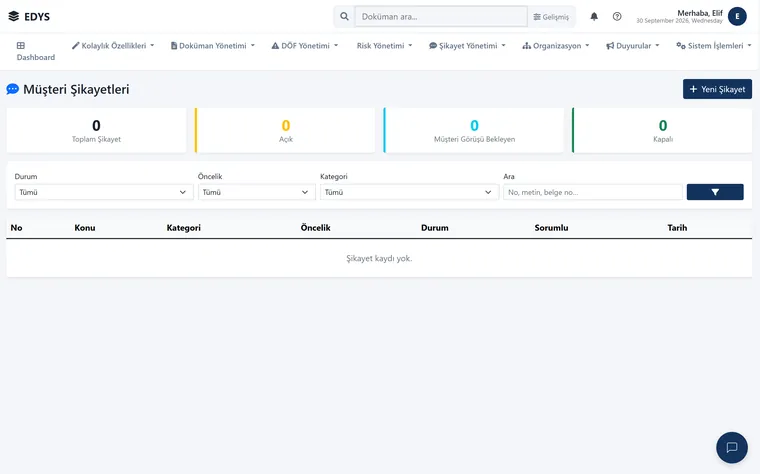Click the Kategori column header in table

(x=184, y=228)
